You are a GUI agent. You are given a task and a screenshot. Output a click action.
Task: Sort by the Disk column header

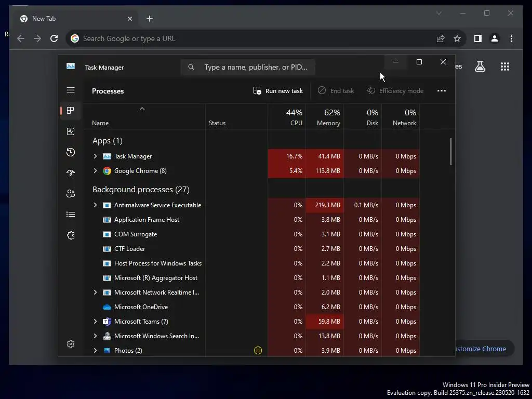pos(363,117)
